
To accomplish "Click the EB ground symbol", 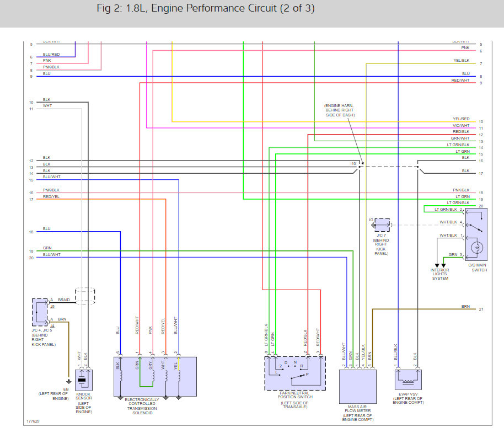I will tap(68, 382).
